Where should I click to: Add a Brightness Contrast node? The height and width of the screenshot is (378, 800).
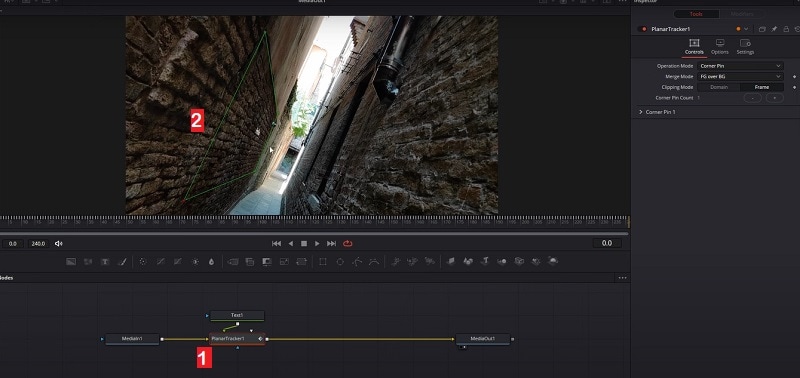(195, 261)
